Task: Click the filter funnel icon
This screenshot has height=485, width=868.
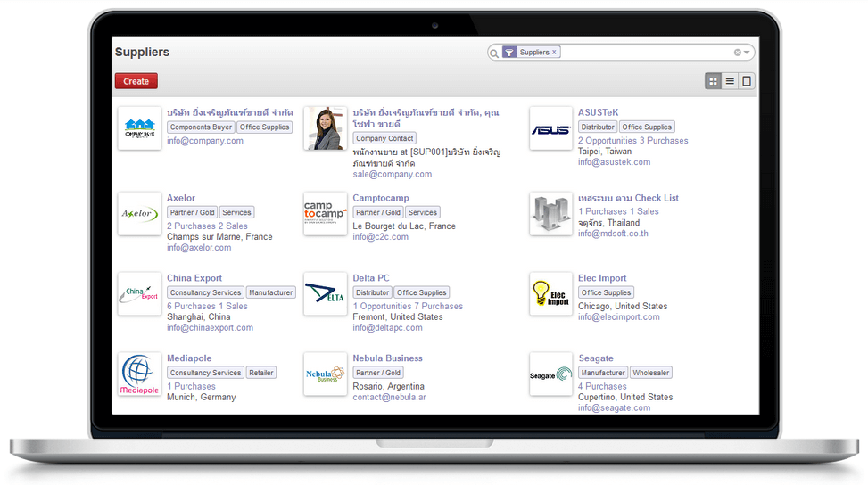Action: (x=508, y=52)
